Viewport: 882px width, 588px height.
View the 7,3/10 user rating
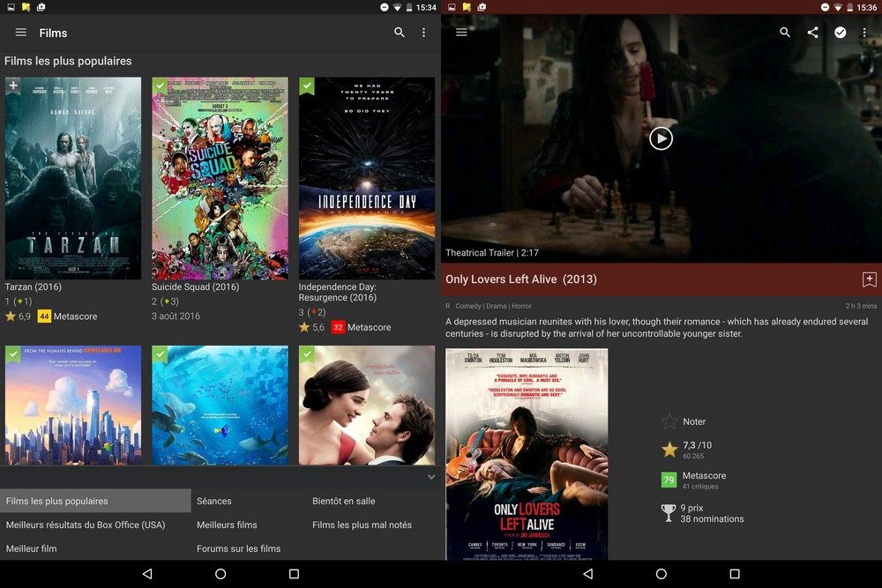686,449
